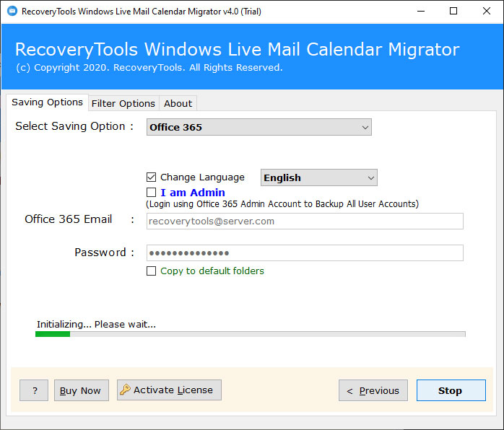Uncheck the Change Language checkbox
Image resolution: width=504 pixels, height=430 pixels.
pos(151,177)
